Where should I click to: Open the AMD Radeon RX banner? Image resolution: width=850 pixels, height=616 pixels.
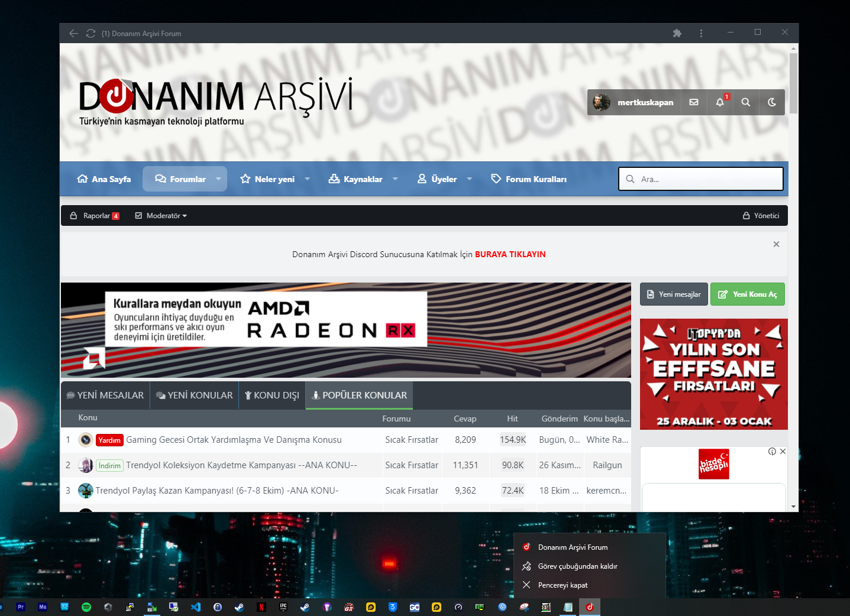click(x=346, y=330)
